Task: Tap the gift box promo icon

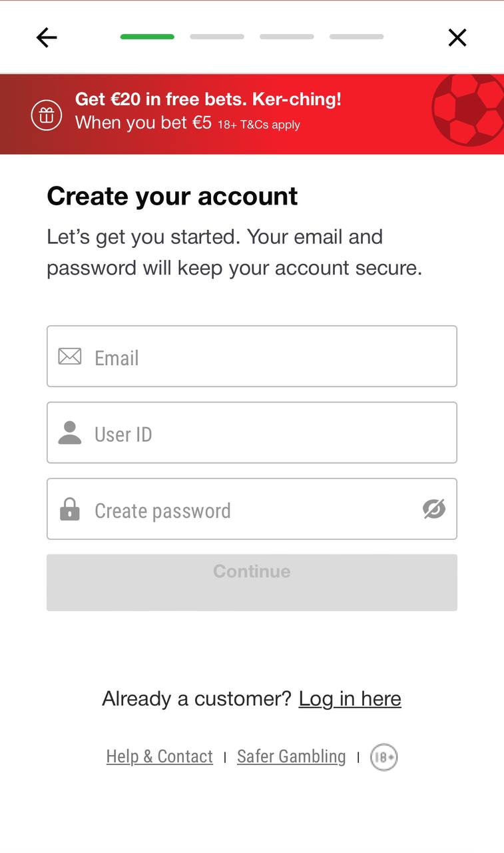Action: [47, 115]
